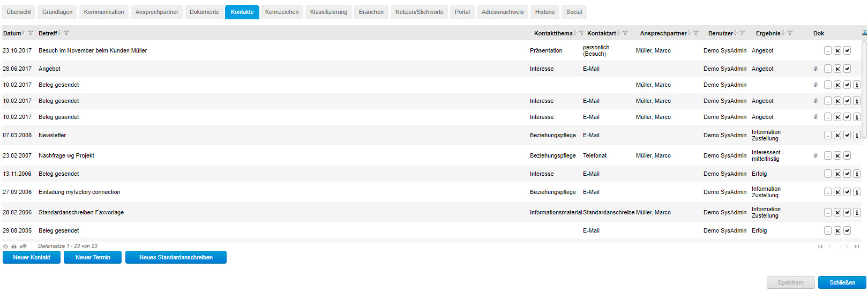Screen dimensions: 868x291
Task: Switch to the Übersicht tab
Action: [x=19, y=12]
